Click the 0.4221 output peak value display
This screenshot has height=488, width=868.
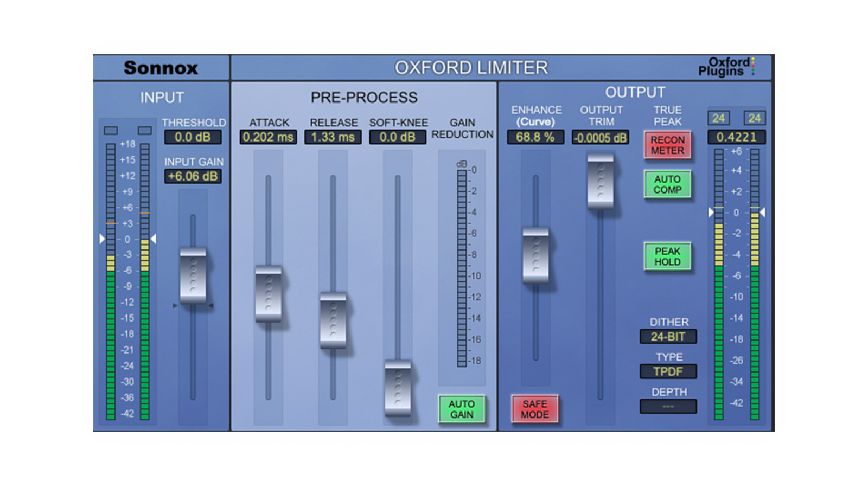[x=736, y=137]
